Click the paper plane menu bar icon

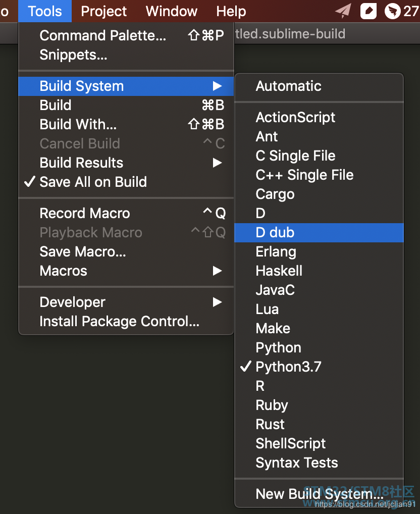[343, 11]
